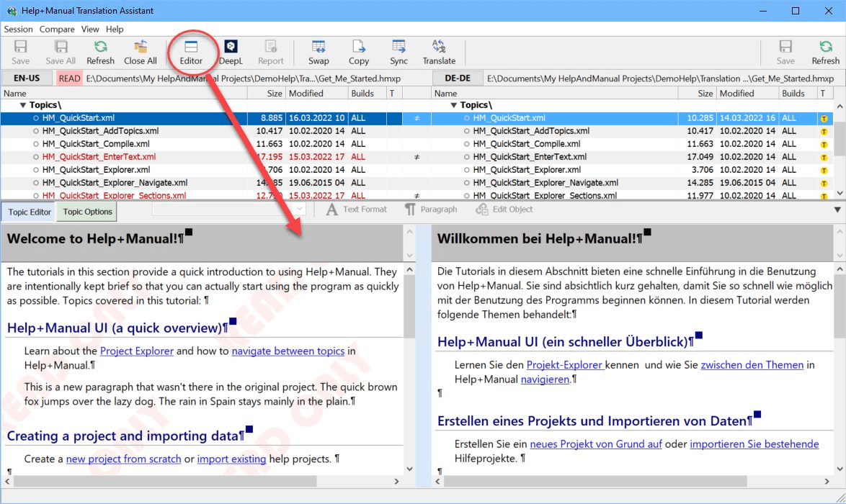Click the T status icon for German HM_QuickStart_Compile.xml
Screen dimensions: 846x504
pos(824,144)
